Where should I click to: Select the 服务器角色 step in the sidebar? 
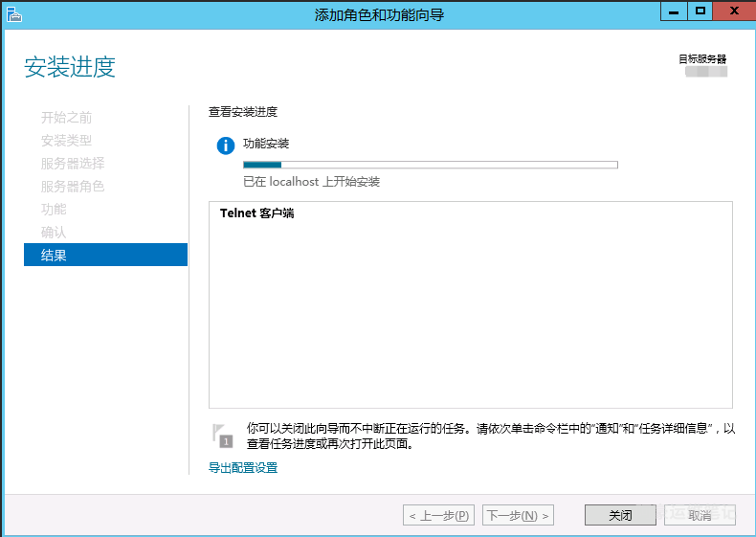pos(73,187)
